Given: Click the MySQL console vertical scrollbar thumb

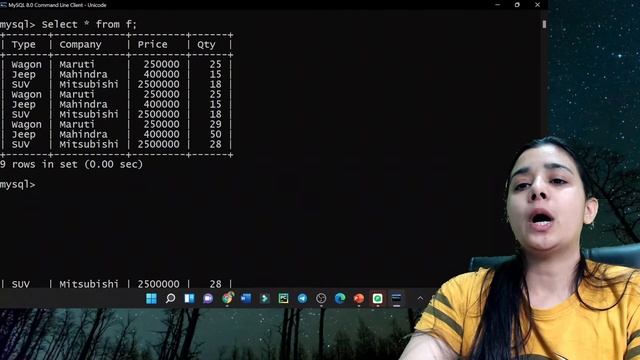Looking at the screenshot, I should 544,24.
